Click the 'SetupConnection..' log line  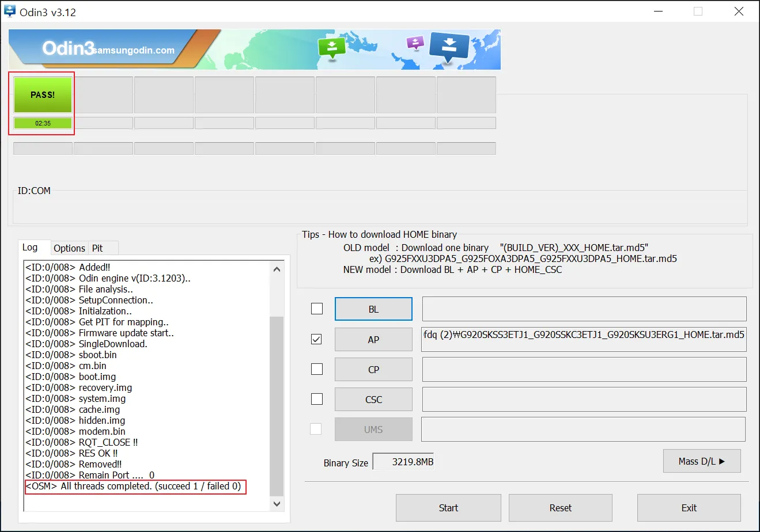(89, 300)
